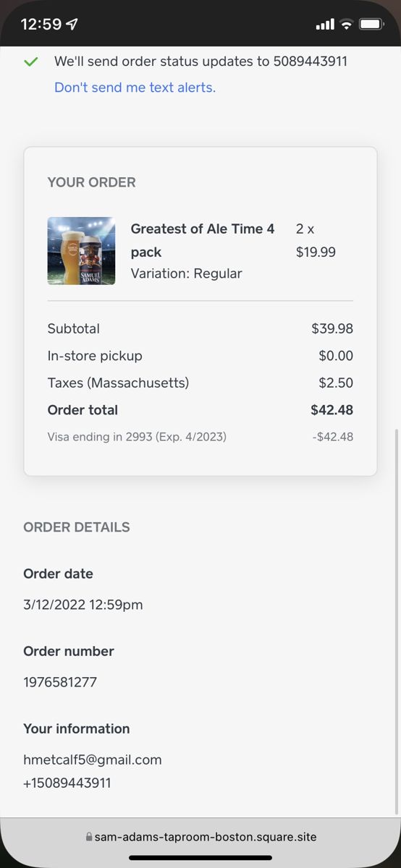Select the Greatest of Ale Time 4 pack title
Image resolution: width=401 pixels, height=868 pixels.
(x=203, y=240)
